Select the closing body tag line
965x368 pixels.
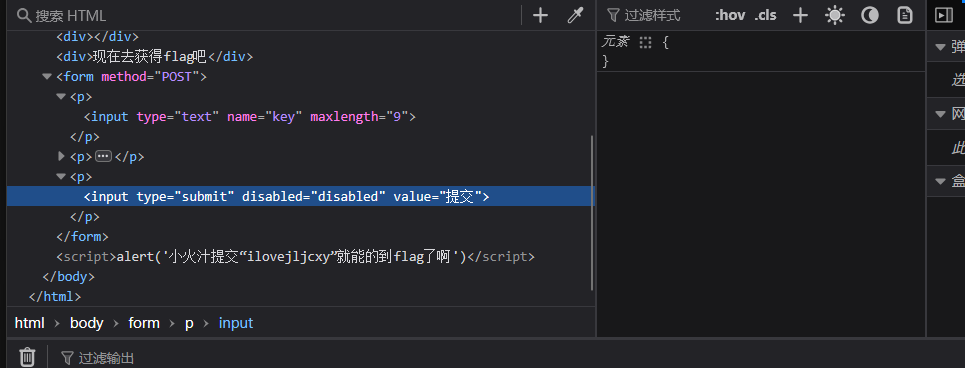coord(68,276)
